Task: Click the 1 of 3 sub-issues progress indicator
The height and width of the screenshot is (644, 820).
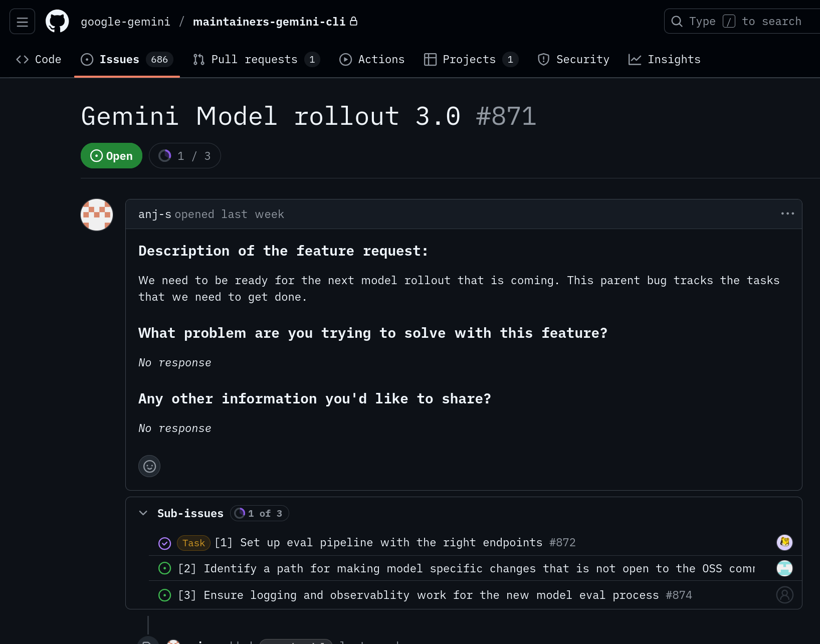Action: click(x=260, y=513)
